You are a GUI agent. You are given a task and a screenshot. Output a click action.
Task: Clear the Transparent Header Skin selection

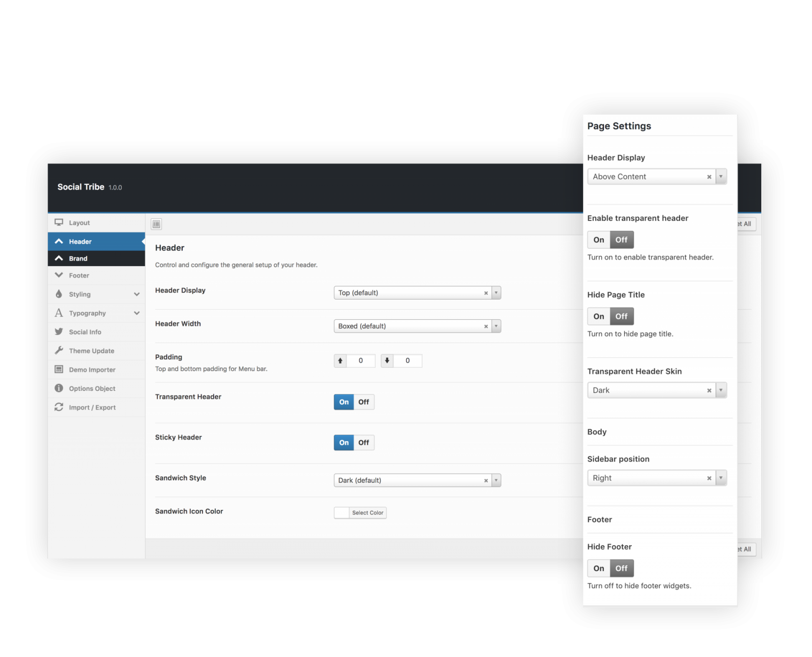[x=709, y=390]
